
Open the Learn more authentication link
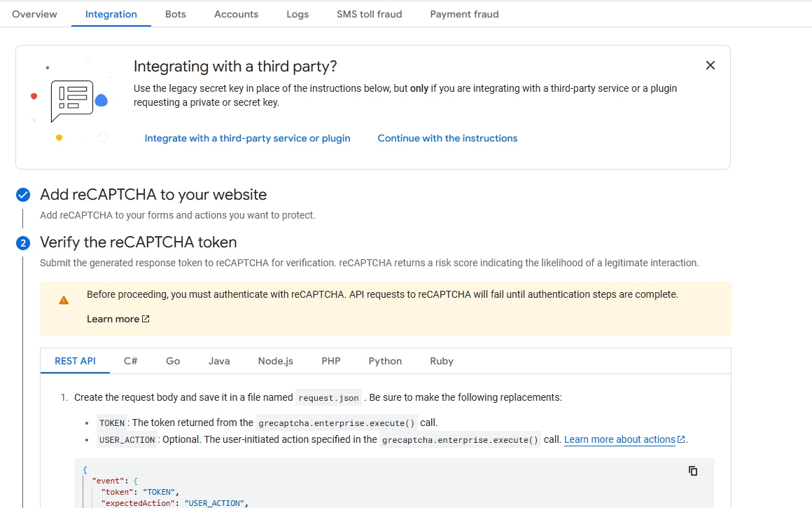point(118,319)
